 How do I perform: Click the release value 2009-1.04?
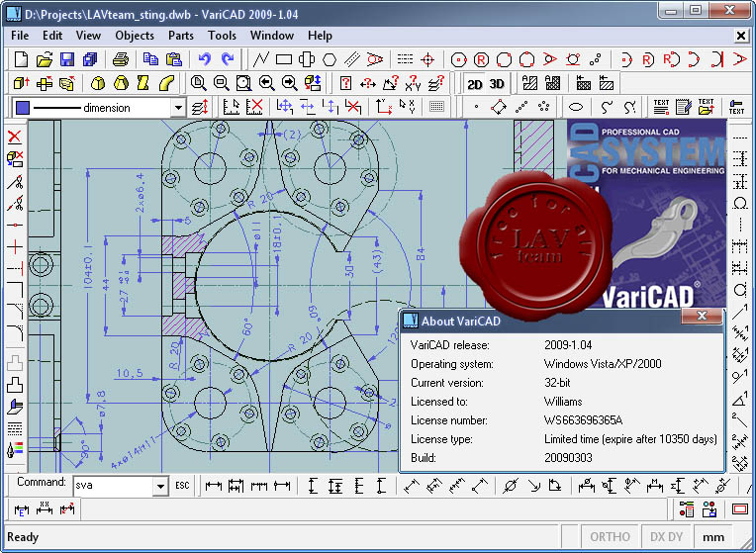pos(568,345)
